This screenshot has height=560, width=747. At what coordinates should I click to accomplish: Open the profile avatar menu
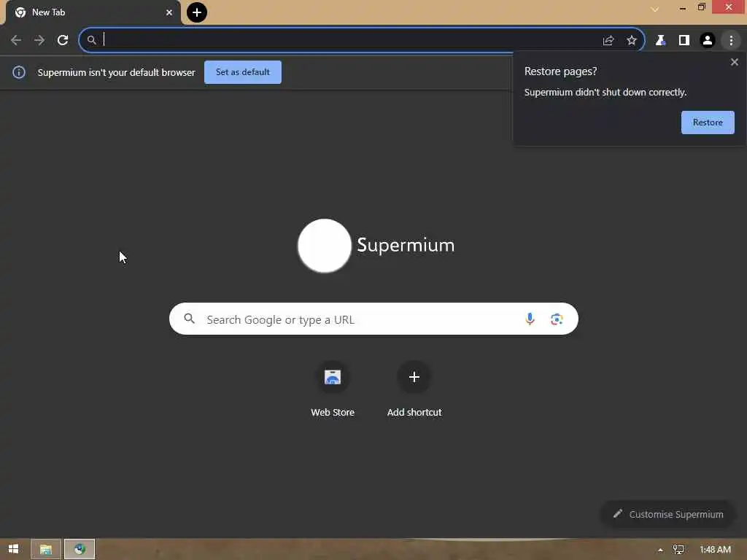[x=708, y=41]
